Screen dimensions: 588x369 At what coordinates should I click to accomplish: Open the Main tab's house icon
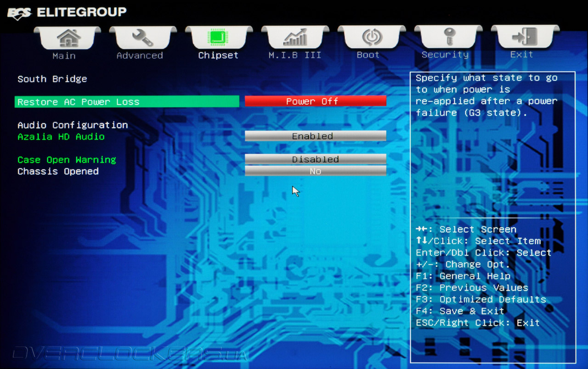[x=68, y=39]
